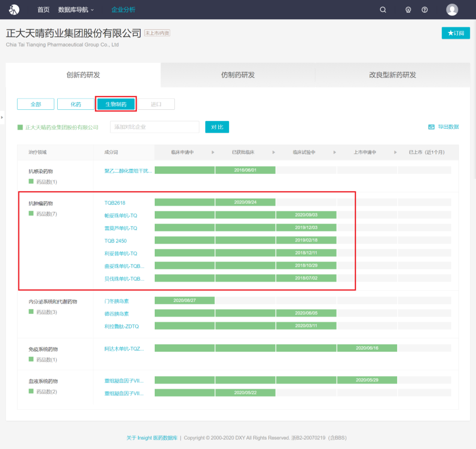Select the 生物制药 filter button
The height and width of the screenshot is (449, 476).
point(116,104)
